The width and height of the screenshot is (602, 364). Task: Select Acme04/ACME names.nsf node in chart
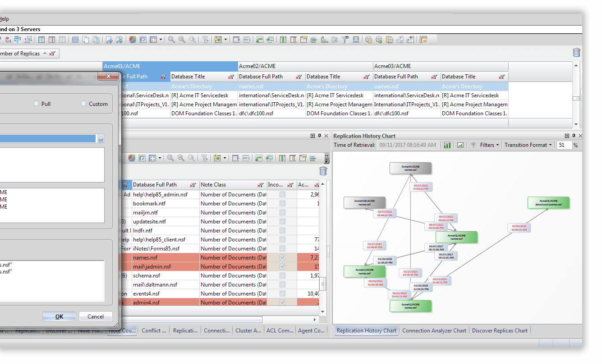tap(410, 168)
